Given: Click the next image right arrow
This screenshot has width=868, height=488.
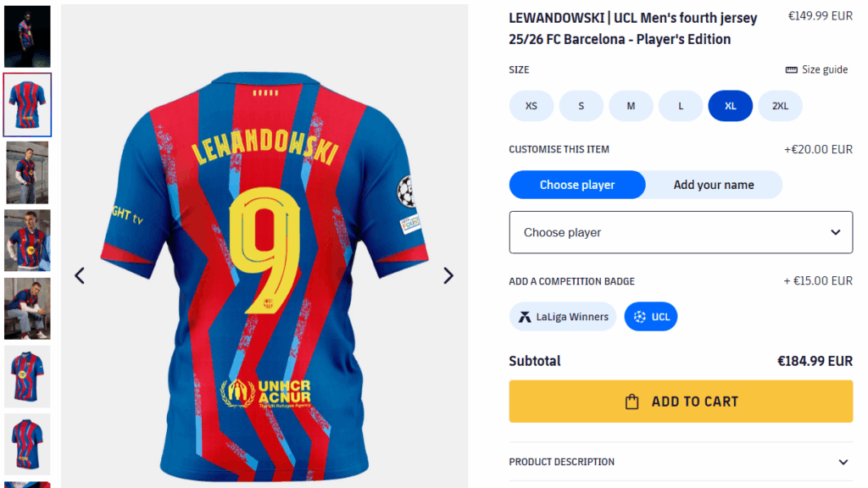Looking at the screenshot, I should point(448,275).
